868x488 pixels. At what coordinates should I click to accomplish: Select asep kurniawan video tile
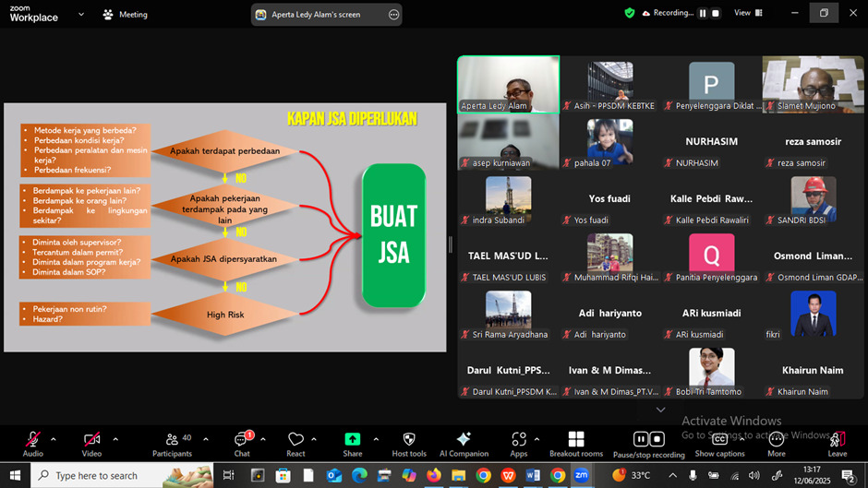pyautogui.click(x=508, y=142)
